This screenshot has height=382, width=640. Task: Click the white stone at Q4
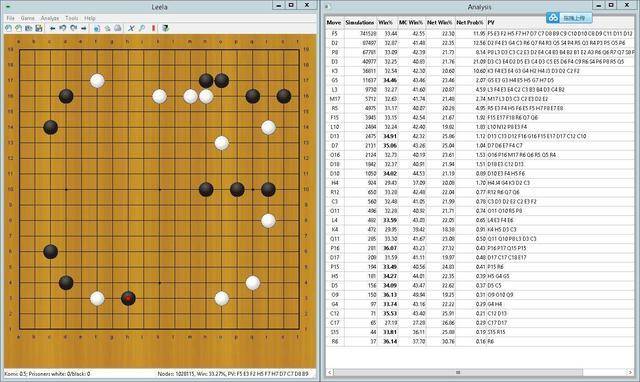[253, 283]
